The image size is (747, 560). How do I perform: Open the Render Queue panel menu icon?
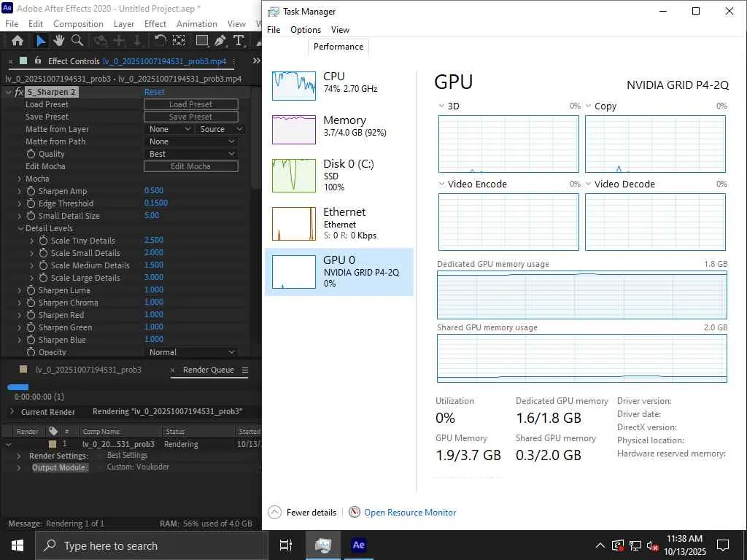(x=245, y=370)
